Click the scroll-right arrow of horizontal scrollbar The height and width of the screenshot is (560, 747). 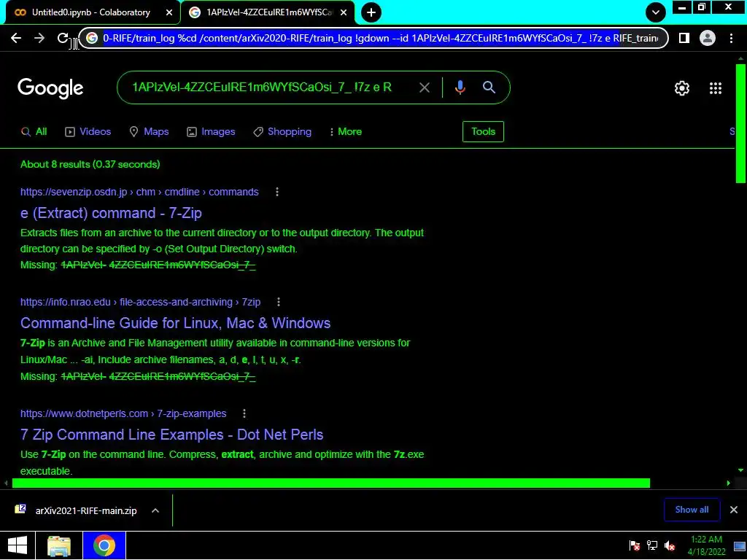[729, 483]
